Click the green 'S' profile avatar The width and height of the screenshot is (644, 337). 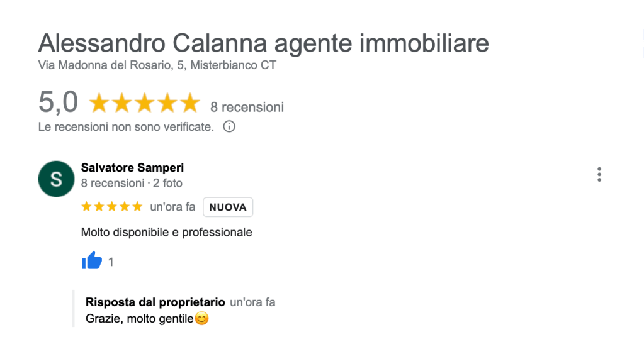57,179
